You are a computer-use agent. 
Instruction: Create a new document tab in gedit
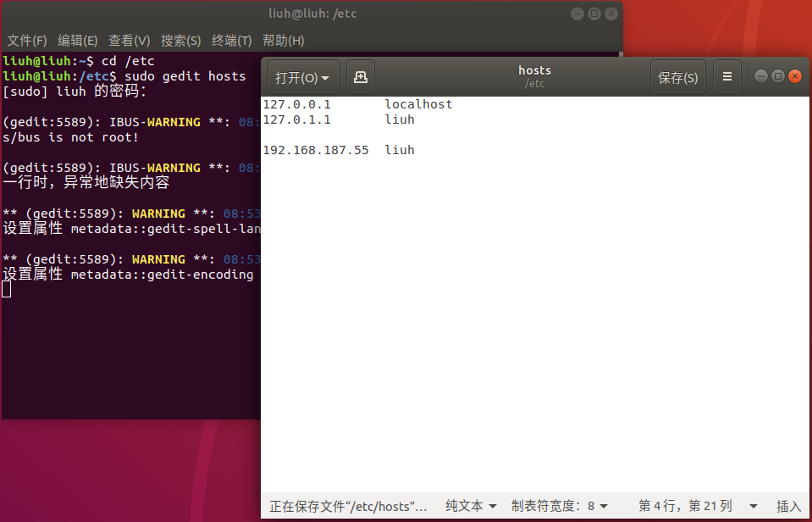(361, 76)
